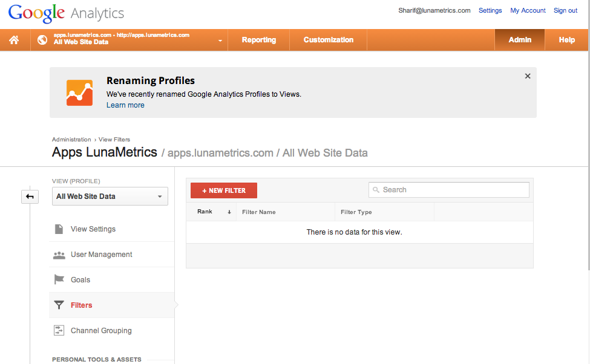Click the Goals flag icon
Viewport: 590px width, 364px height.
pos(59,279)
